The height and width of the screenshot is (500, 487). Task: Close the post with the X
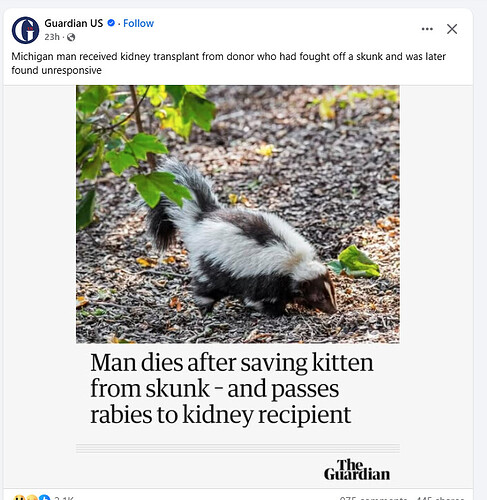452,29
